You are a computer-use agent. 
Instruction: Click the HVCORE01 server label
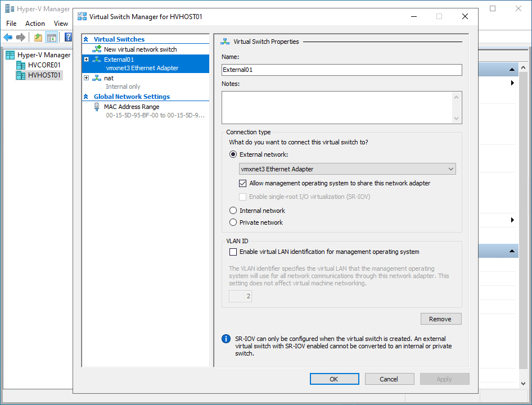[x=44, y=65]
